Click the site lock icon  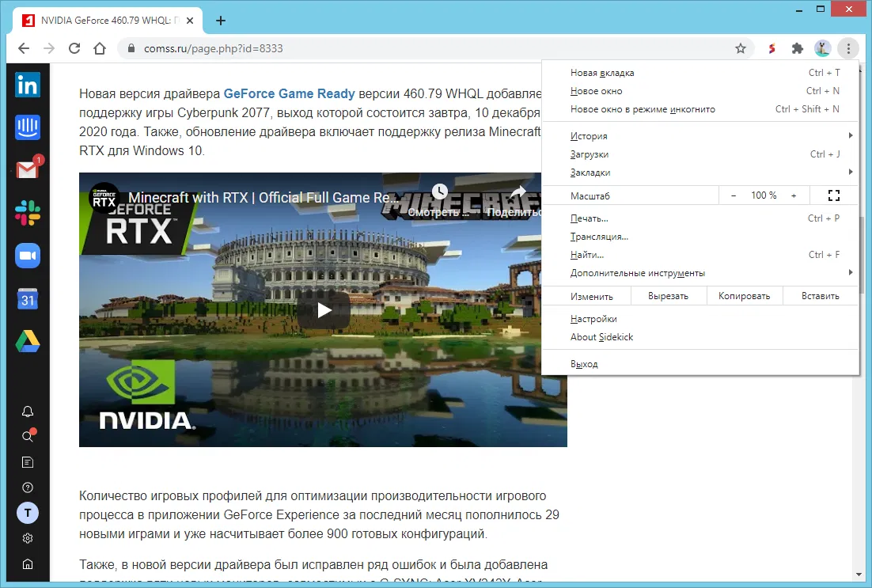(x=131, y=48)
